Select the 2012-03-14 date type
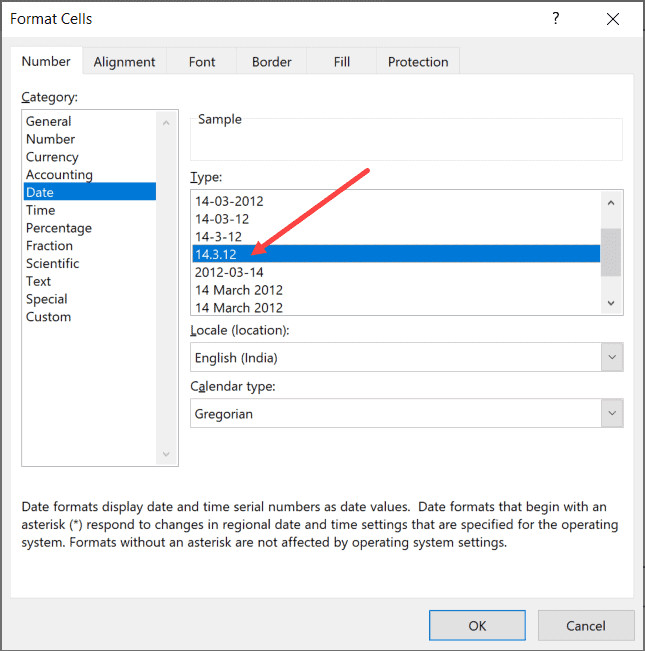This screenshot has width=645, height=651. [x=230, y=272]
